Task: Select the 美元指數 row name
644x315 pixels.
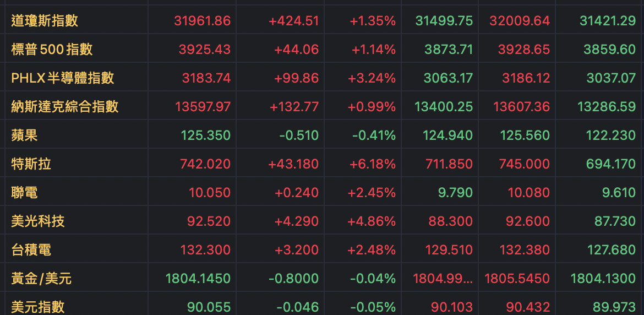Action: pos(38,307)
